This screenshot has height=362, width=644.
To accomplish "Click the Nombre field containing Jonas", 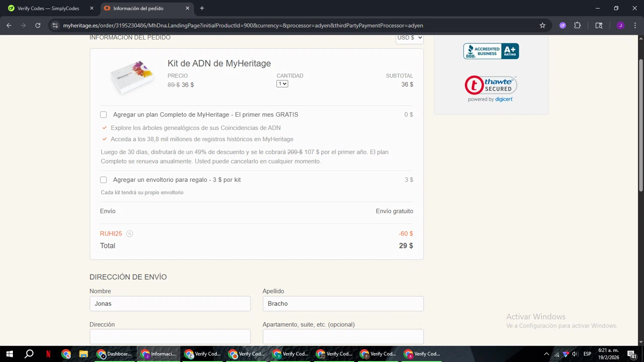I will [170, 304].
